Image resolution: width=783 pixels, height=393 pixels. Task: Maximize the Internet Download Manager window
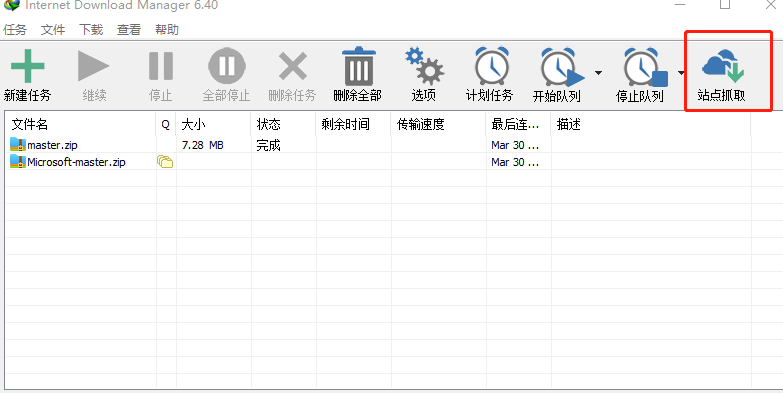[725, 4]
